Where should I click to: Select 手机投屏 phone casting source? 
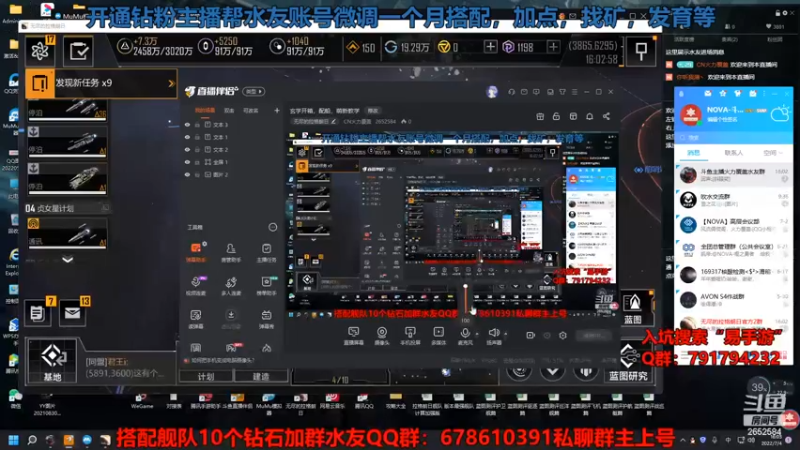click(410, 335)
